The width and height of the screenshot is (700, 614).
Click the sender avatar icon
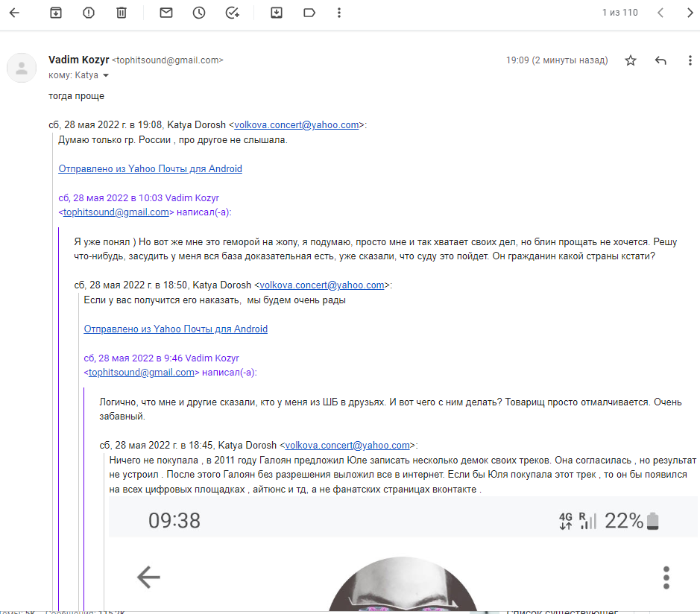click(22, 68)
